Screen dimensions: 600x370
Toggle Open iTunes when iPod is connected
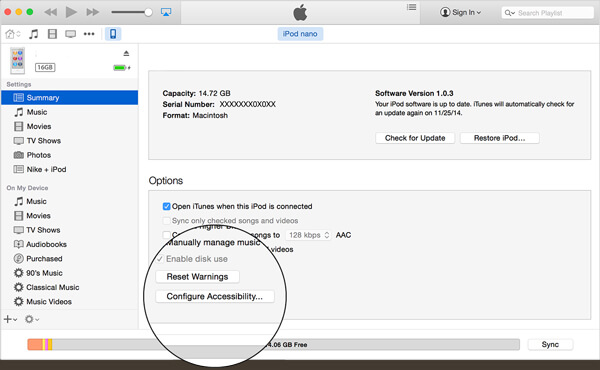click(x=166, y=206)
